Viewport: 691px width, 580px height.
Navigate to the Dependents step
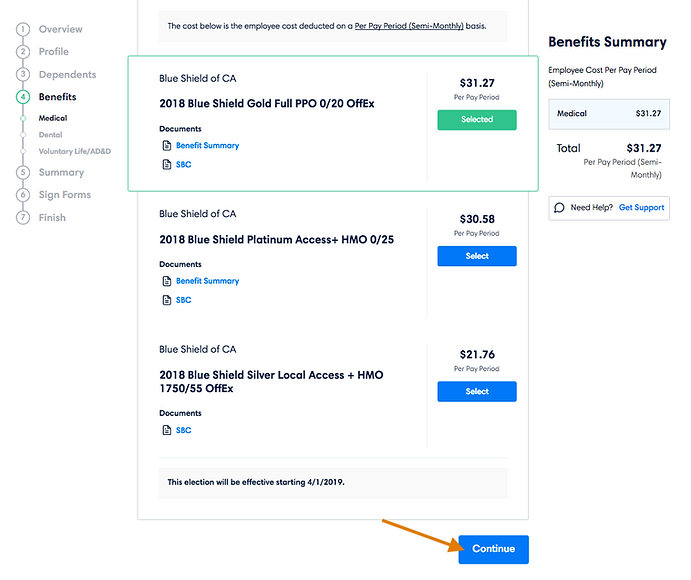coord(67,74)
